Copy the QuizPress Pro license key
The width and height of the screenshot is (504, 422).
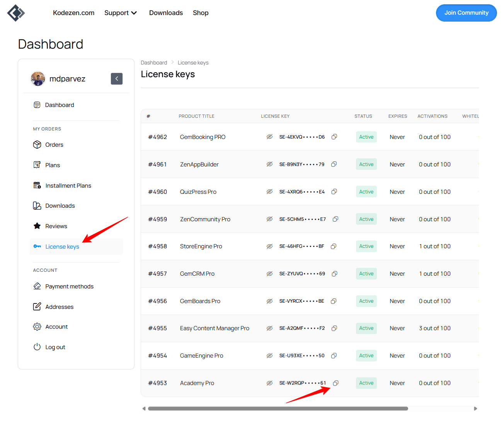(x=334, y=192)
